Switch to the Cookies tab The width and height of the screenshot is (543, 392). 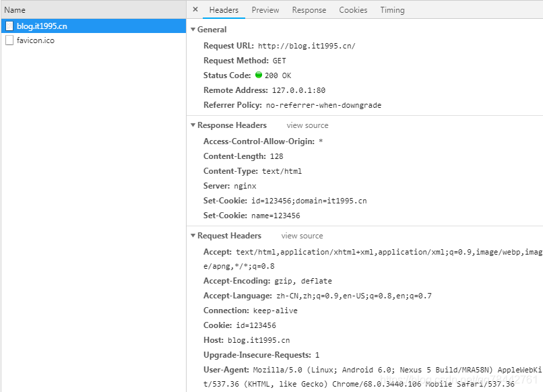click(353, 10)
